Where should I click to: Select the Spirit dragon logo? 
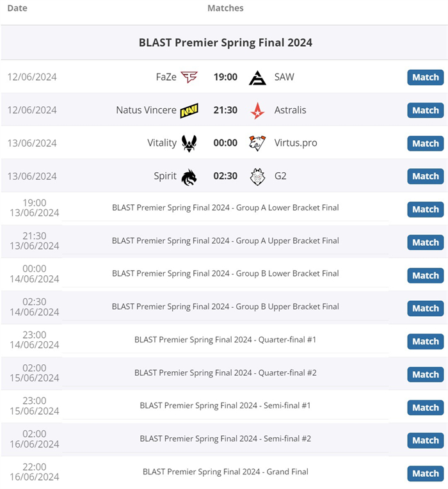(189, 177)
